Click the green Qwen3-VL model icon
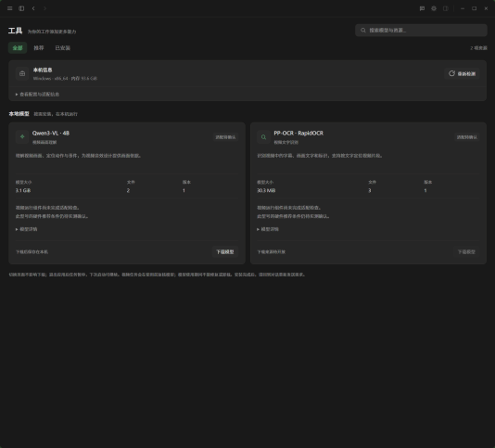 pyautogui.click(x=22, y=136)
